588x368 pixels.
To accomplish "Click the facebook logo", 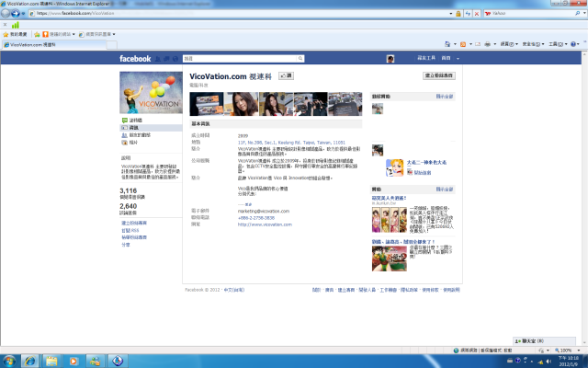I will (x=135, y=59).
